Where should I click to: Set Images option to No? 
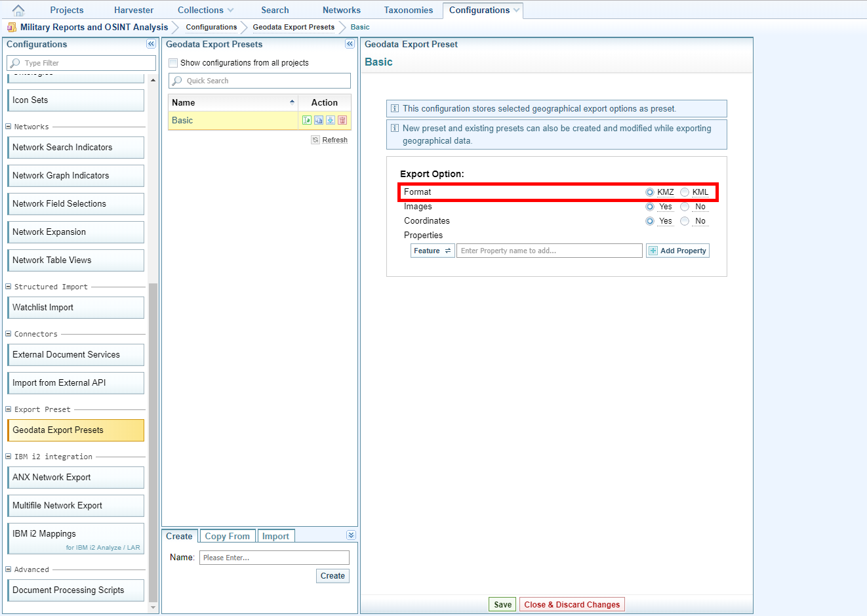(685, 207)
